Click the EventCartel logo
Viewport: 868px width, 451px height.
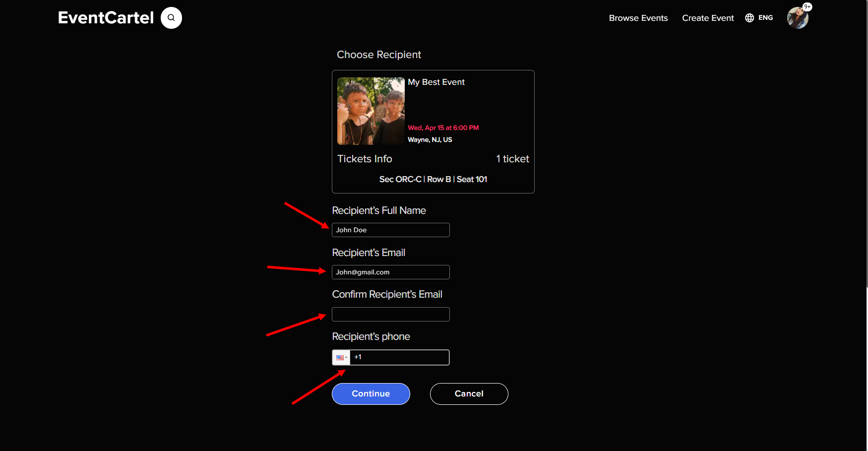106,18
